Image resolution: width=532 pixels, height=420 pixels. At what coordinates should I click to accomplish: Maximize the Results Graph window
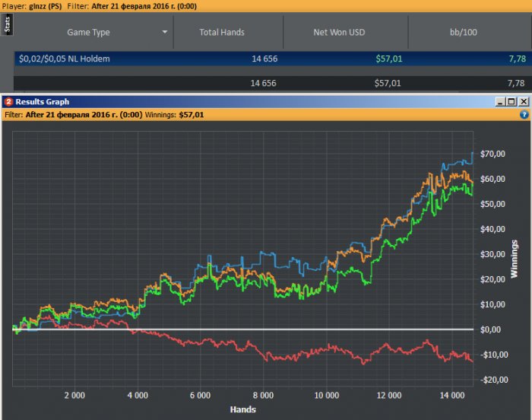point(511,102)
